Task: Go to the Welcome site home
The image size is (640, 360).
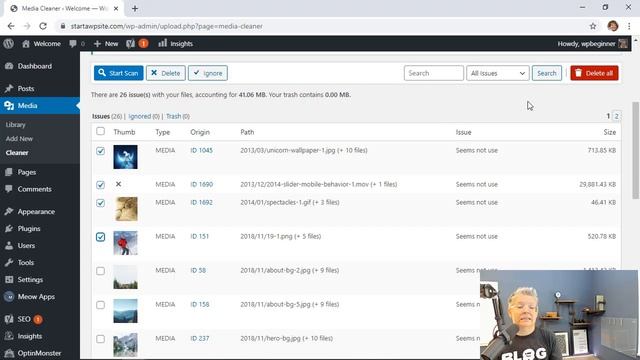Action: [x=41, y=44]
